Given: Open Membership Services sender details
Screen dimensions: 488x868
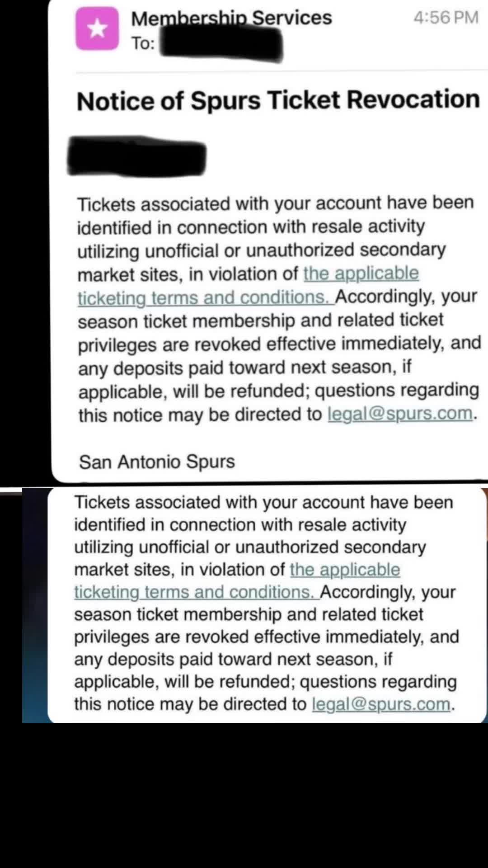Looking at the screenshot, I should pos(231,18).
